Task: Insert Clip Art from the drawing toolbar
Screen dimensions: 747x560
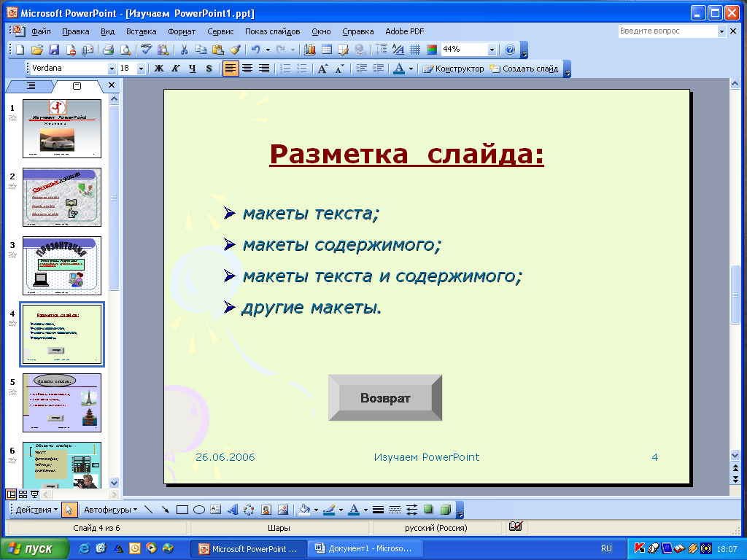Action: pos(266,510)
